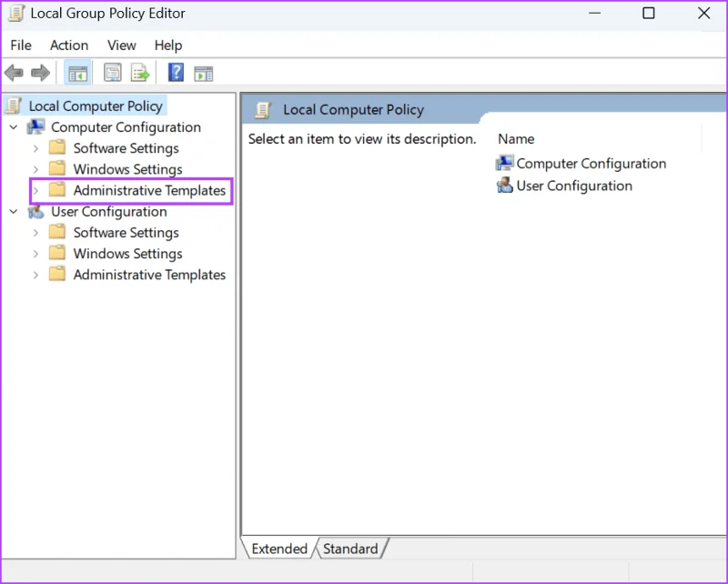Click folder icon of User Configuration Administrative Templates
The image size is (728, 584).
(57, 274)
